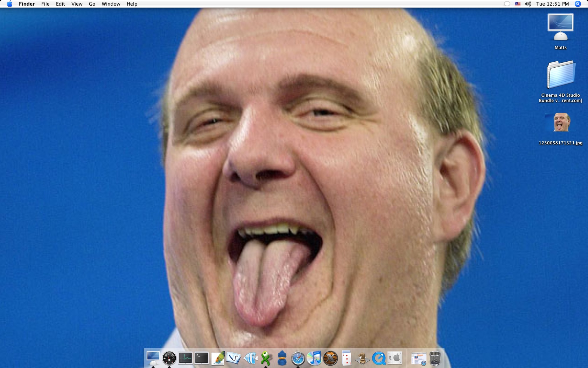588x368 pixels.
Task: Open Chess from the Dock
Action: pyautogui.click(x=363, y=358)
